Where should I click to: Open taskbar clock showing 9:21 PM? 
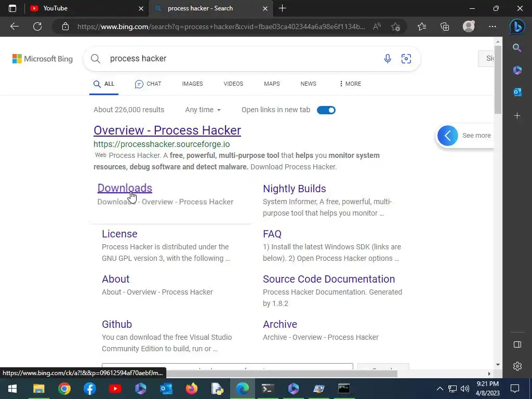tap(487, 389)
